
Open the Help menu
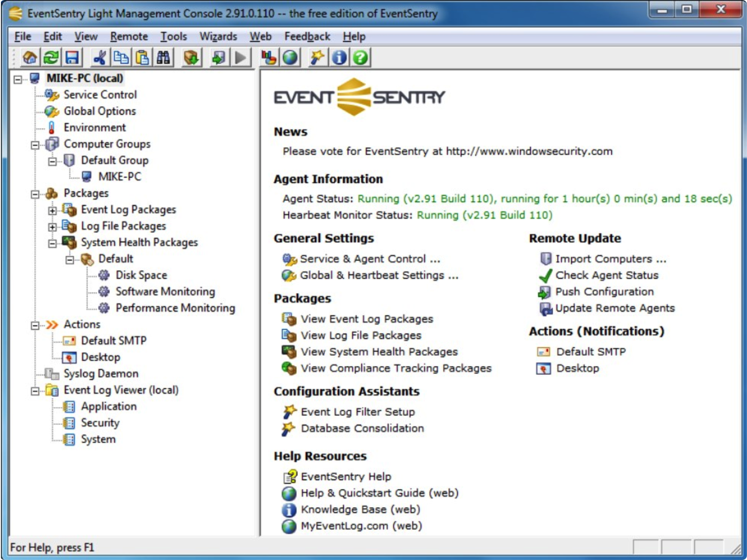[354, 36]
